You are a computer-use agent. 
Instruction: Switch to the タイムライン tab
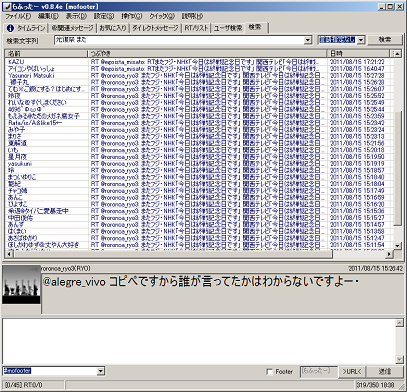26,28
